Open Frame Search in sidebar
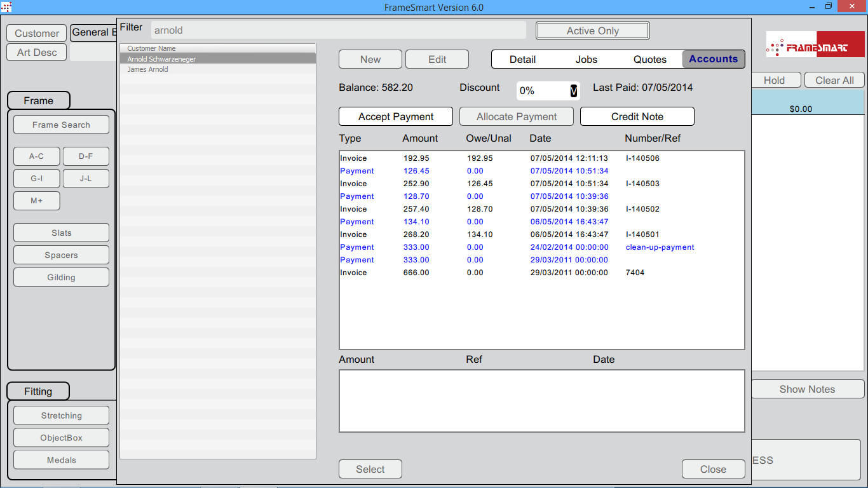This screenshot has height=488, width=868. tap(61, 125)
